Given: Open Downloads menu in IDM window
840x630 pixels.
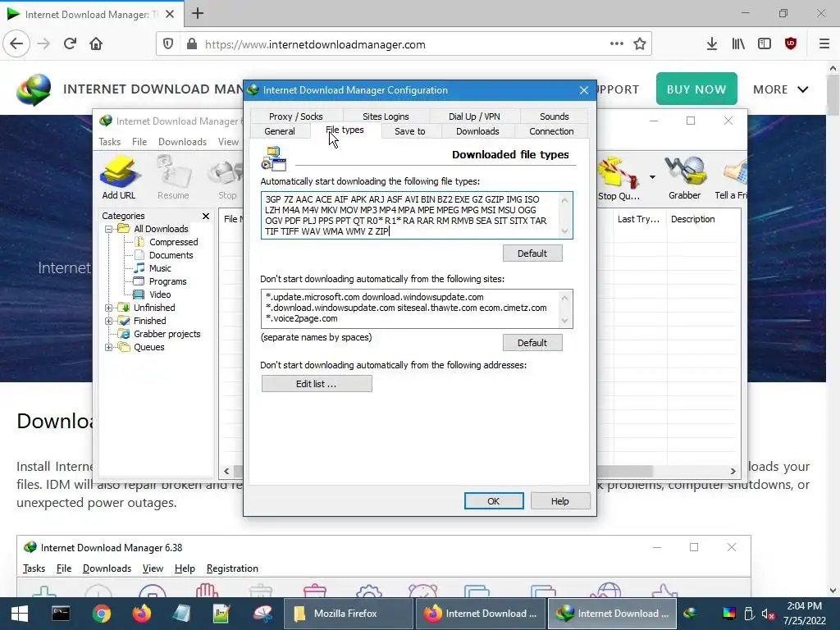Looking at the screenshot, I should (x=182, y=142).
